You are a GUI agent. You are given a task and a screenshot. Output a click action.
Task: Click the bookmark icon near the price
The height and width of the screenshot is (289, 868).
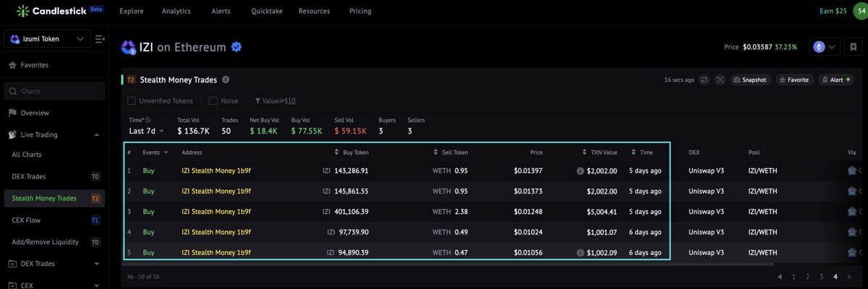[x=854, y=47]
